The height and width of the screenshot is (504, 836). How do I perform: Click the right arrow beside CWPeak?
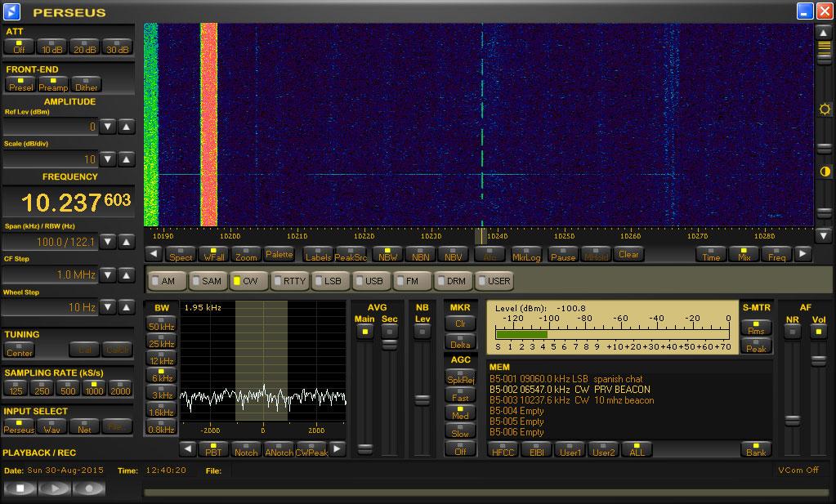[337, 449]
